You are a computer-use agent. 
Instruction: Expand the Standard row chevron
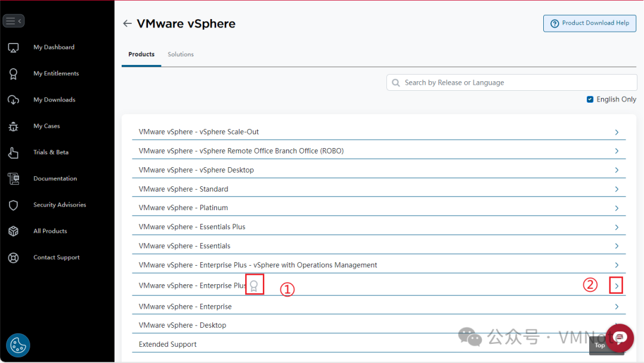[x=617, y=189]
